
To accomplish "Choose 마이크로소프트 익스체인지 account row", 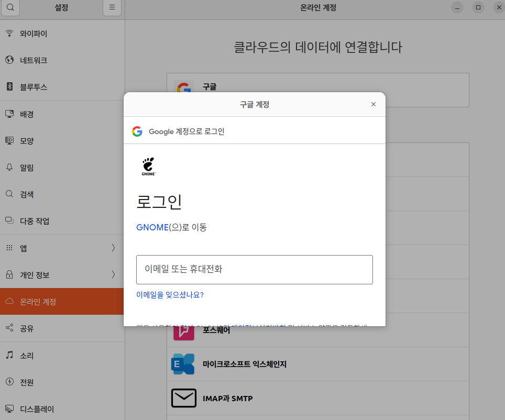I will 318,364.
